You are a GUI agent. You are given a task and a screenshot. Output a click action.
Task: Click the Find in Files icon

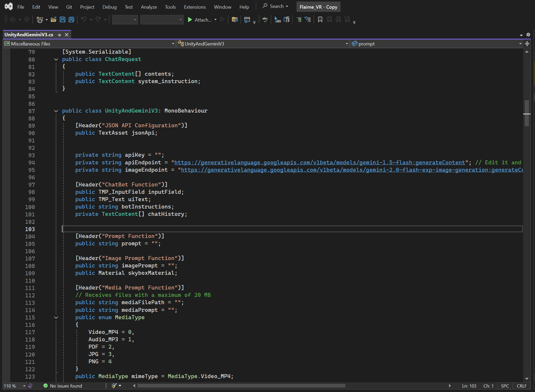pos(235,20)
